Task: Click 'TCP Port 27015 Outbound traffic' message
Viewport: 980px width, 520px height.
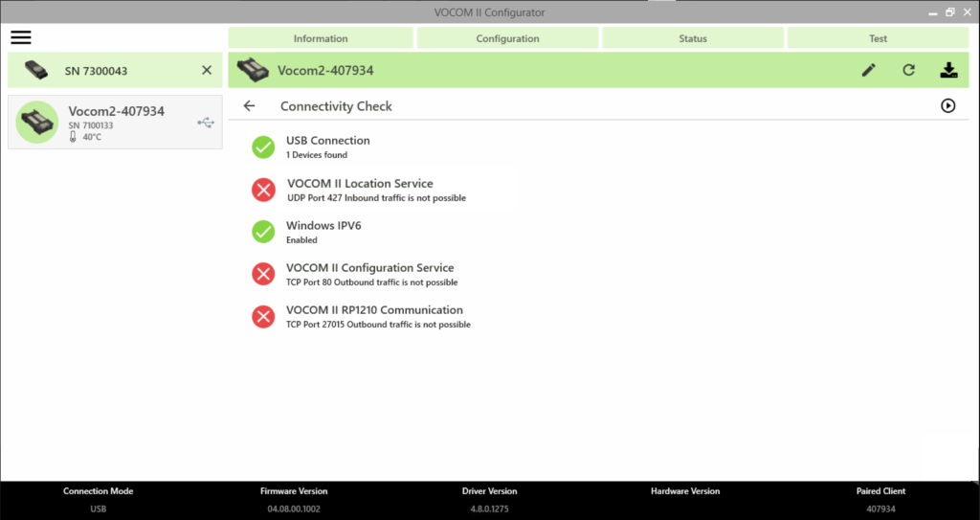Action: coord(378,324)
